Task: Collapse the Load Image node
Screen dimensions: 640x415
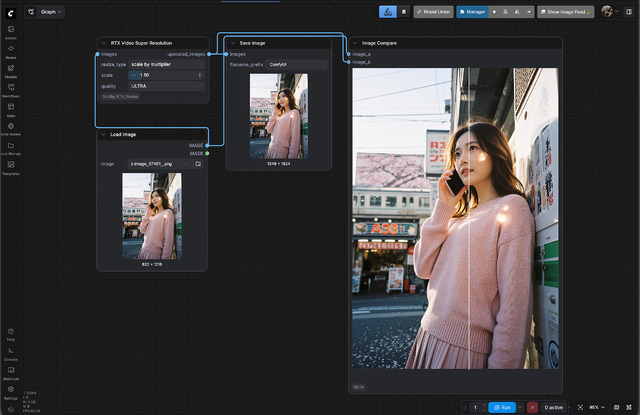Action: click(103, 134)
